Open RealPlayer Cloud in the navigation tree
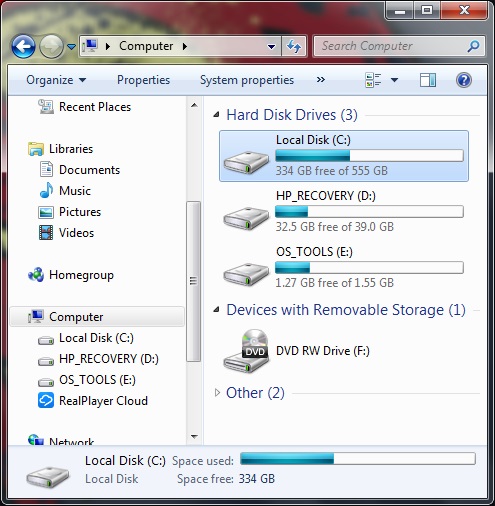Screen dimensions: 495x506 pyautogui.click(x=103, y=401)
